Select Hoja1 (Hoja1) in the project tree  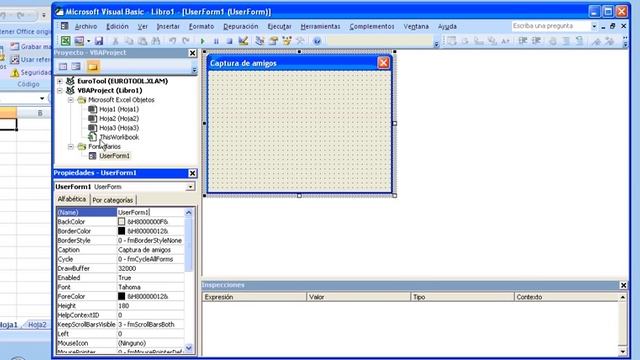[119, 109]
